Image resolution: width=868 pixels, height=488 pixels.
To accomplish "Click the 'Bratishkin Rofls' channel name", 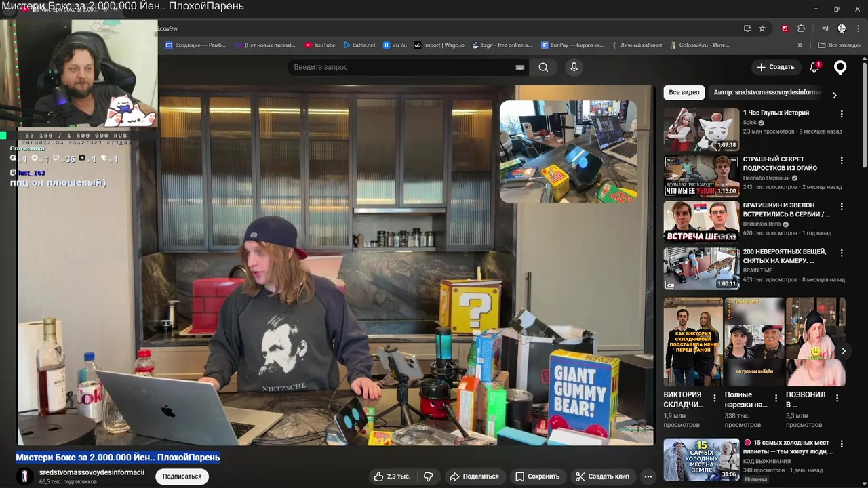I will click(x=762, y=224).
